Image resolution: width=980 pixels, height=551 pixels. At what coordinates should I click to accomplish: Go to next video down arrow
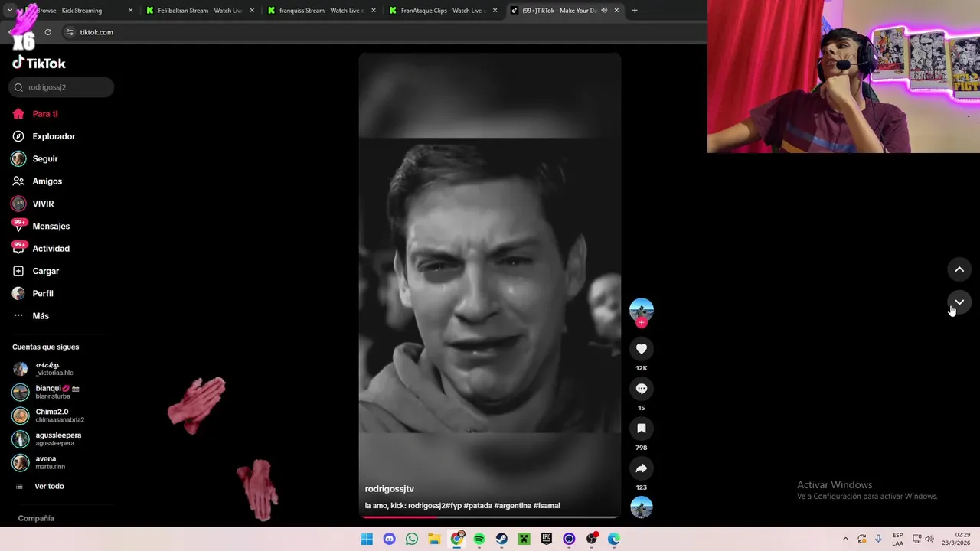(x=959, y=302)
